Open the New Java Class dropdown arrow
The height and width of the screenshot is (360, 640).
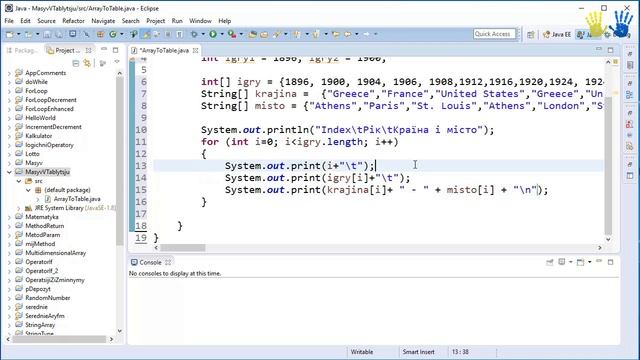[x=122, y=34]
